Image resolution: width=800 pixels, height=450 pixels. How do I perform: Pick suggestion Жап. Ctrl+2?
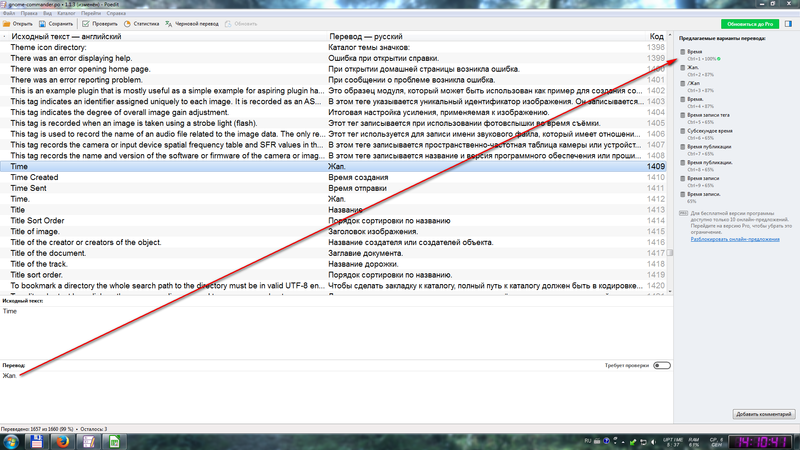click(697, 70)
